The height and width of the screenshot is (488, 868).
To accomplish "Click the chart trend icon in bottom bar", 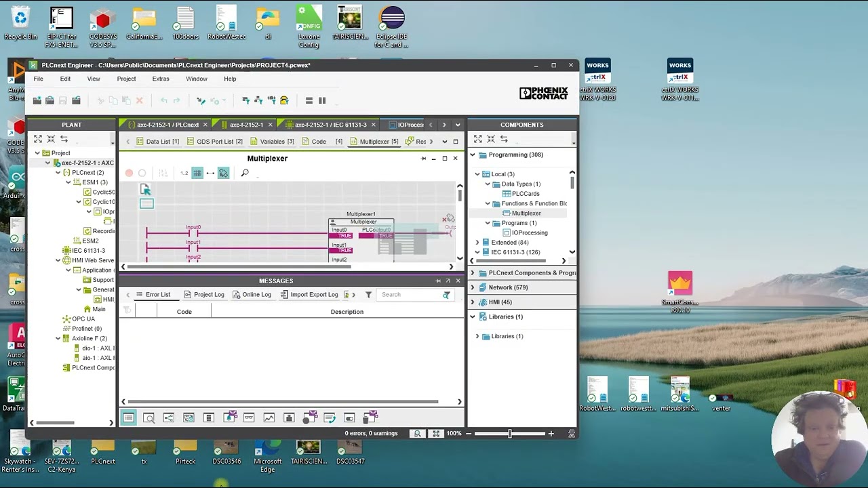I will point(269,418).
